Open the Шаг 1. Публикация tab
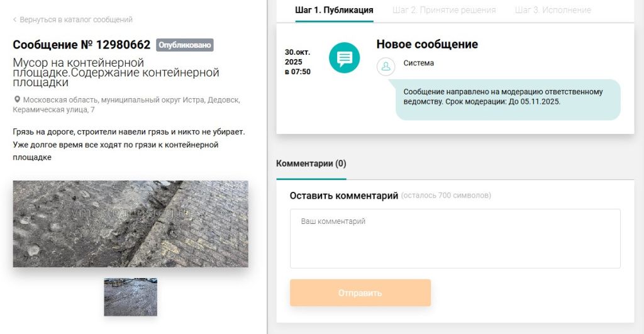Viewport: 644px width, 334px height. point(334,10)
